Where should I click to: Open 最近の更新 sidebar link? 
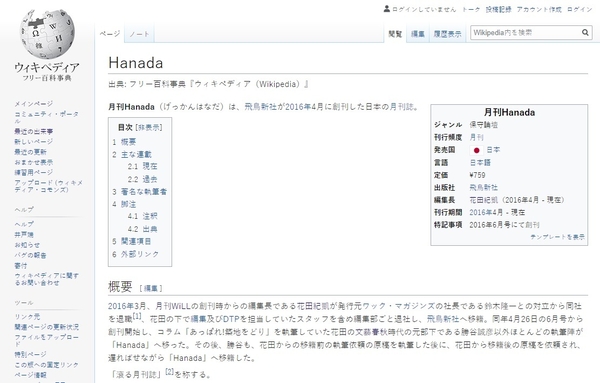click(31, 152)
